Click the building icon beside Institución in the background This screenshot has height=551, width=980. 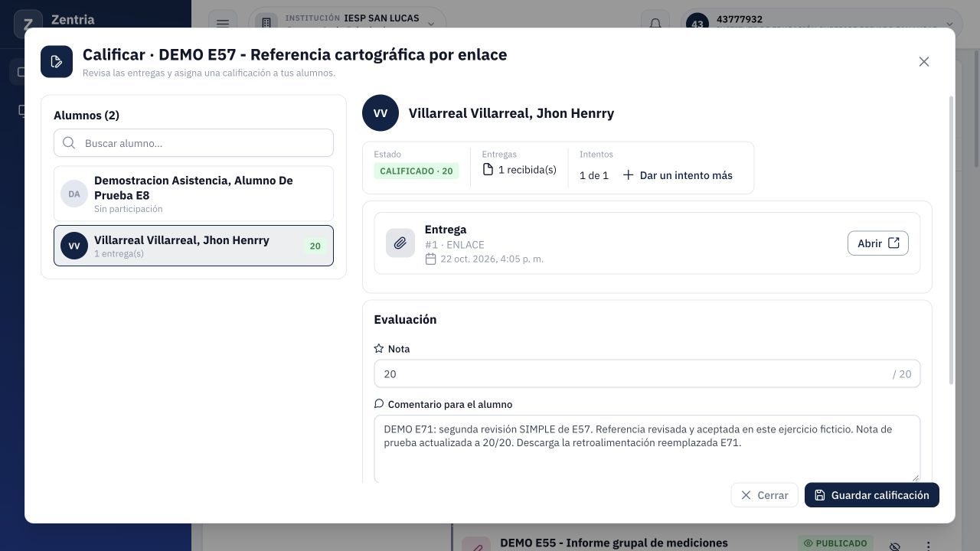pos(266,24)
